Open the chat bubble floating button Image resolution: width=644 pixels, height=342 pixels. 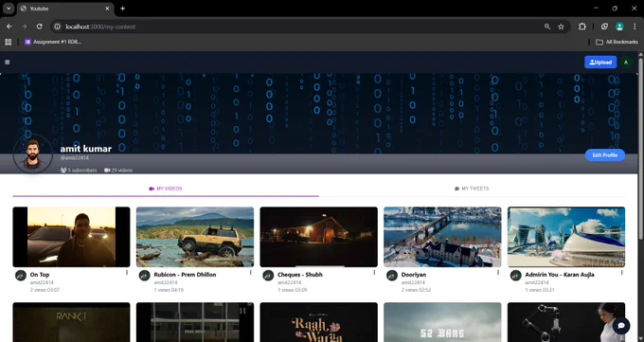click(621, 326)
